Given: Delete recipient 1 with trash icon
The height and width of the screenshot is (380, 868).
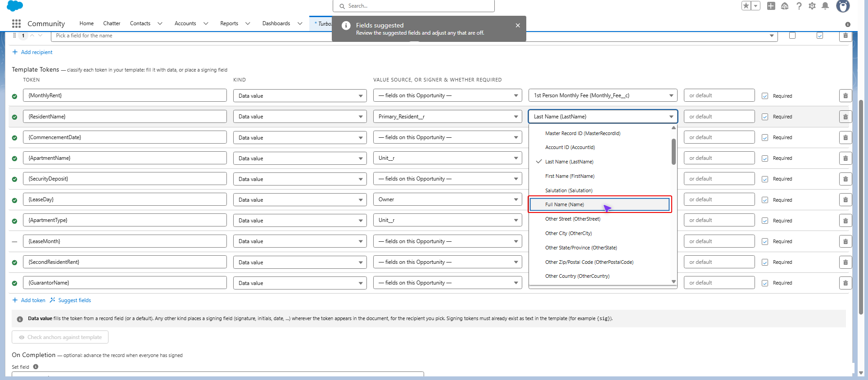Looking at the screenshot, I should click(x=845, y=36).
